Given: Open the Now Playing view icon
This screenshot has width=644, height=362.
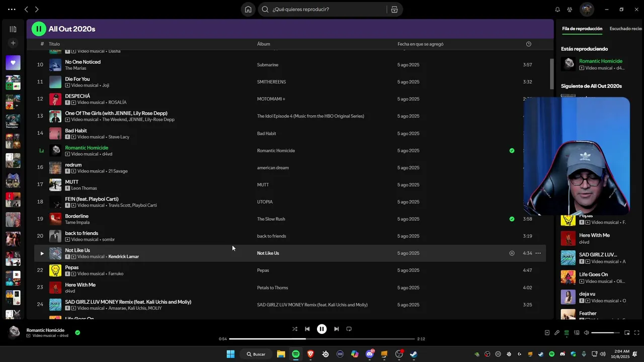Looking at the screenshot, I should tap(547, 332).
